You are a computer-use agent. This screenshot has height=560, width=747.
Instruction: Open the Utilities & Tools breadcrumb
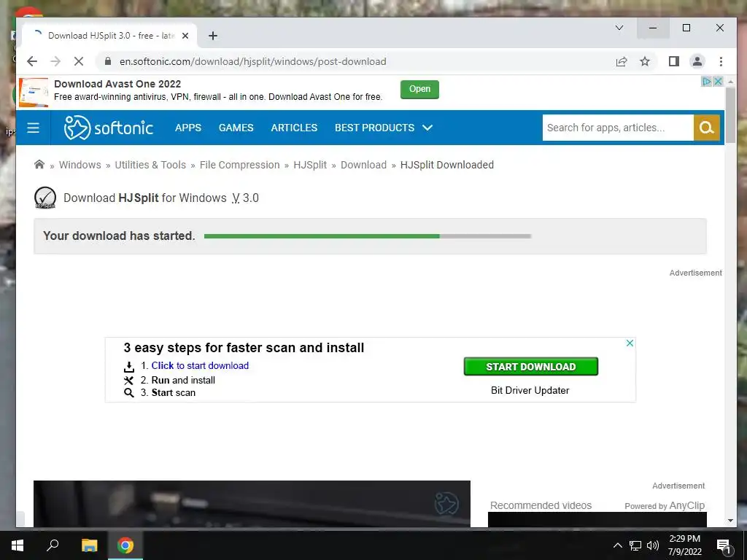150,165
